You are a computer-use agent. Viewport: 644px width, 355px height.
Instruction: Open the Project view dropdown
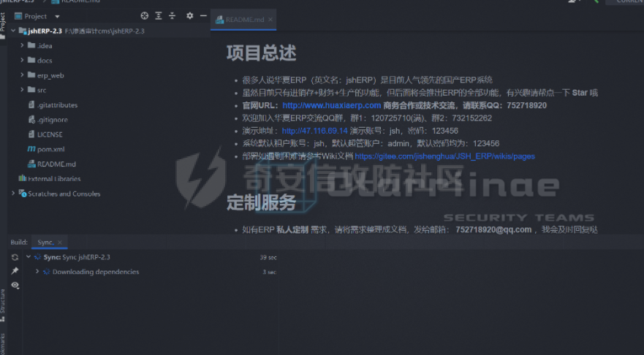click(x=57, y=16)
